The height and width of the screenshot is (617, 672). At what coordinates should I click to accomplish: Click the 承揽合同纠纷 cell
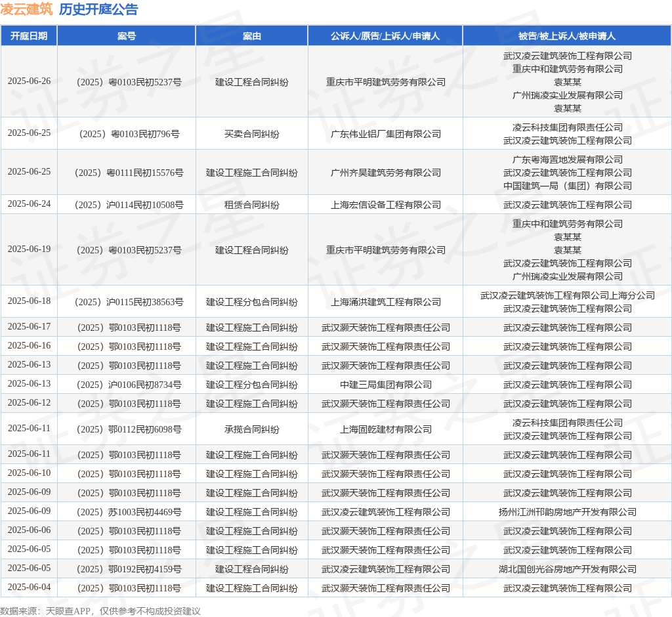pyautogui.click(x=251, y=429)
